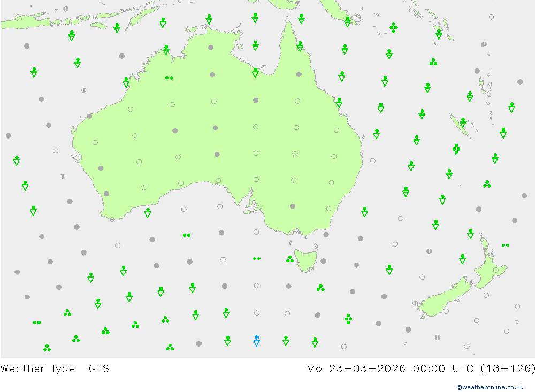Click the blue snow shower symbol
Image resolution: width=535 pixels, height=392 pixels.
257,341
